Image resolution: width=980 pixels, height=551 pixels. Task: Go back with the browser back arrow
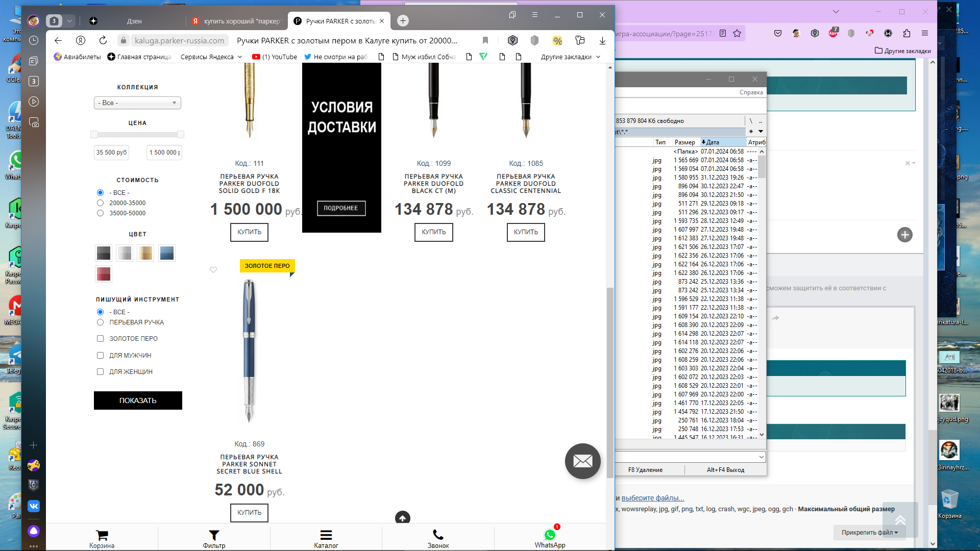(x=58, y=40)
